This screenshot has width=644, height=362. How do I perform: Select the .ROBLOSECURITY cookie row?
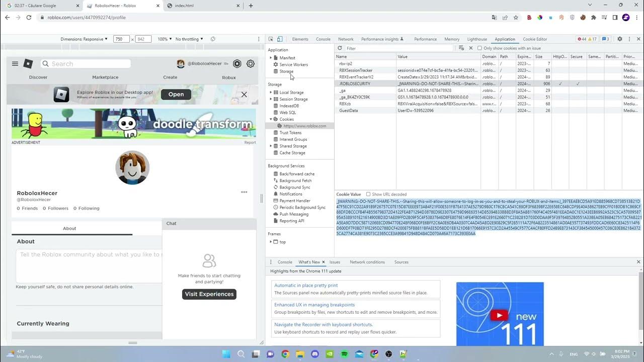point(489,83)
